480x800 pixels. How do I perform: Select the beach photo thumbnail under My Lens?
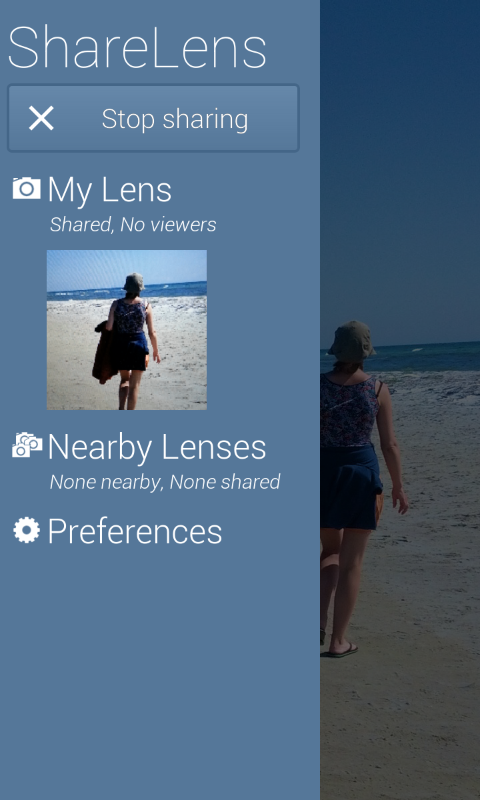pos(127,330)
